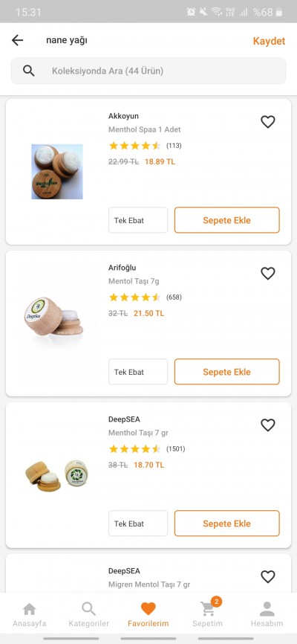Toggle heart on DeepSEA Menthol Taşı 7 gr
This screenshot has height=644, width=297.
coord(268,425)
